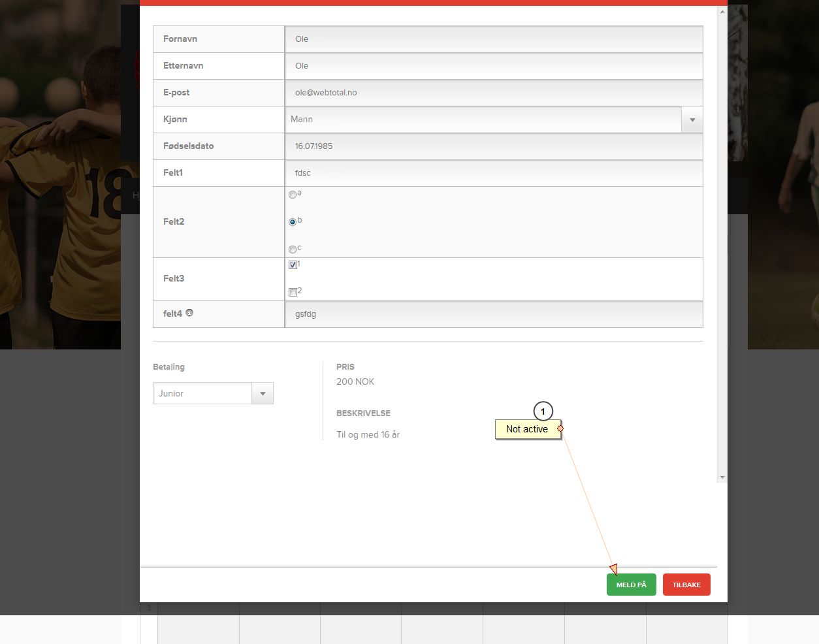This screenshot has height=644, width=819.
Task: Click the scrollbar up arrow of dialog
Action: pos(722,12)
